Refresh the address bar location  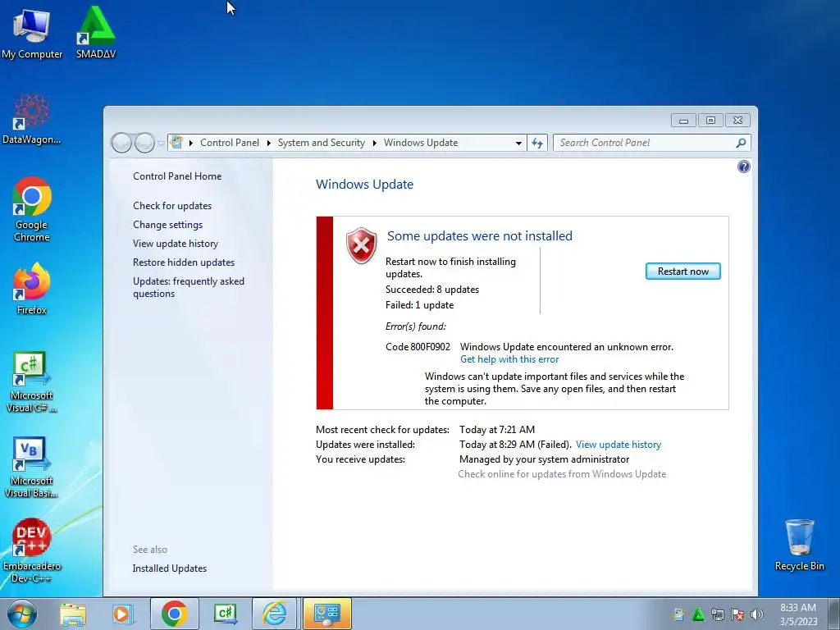click(x=537, y=143)
